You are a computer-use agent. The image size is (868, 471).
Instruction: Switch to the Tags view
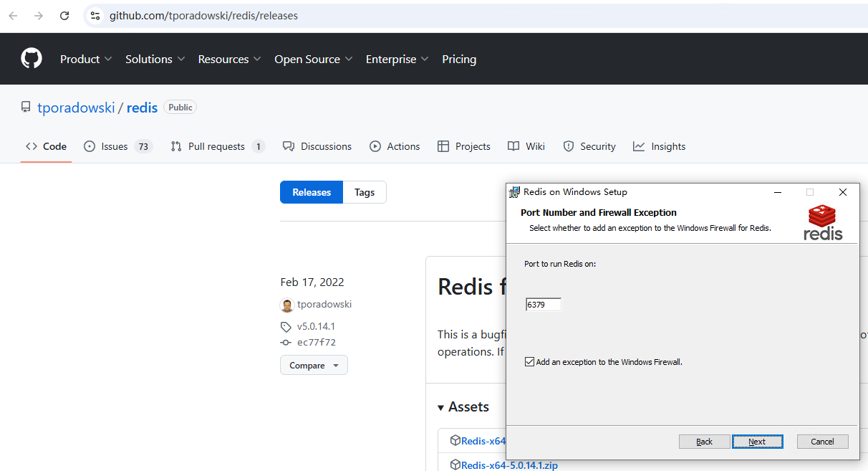coord(365,192)
